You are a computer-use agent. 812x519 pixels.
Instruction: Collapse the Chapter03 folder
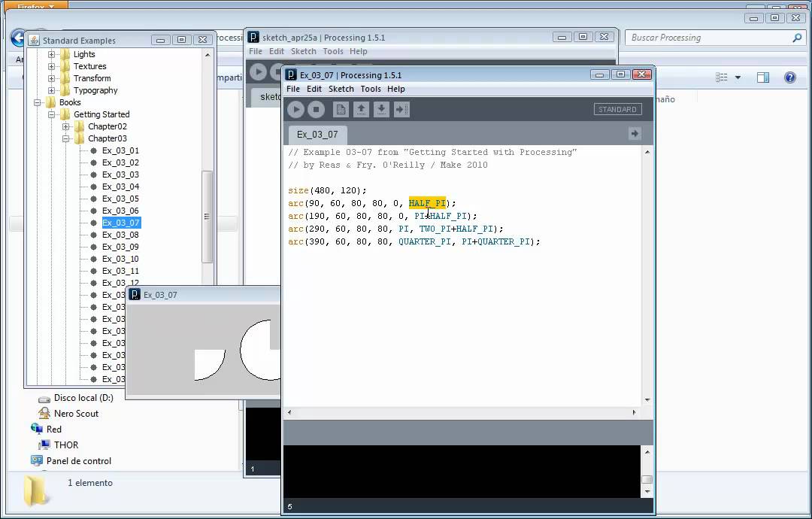coord(65,138)
